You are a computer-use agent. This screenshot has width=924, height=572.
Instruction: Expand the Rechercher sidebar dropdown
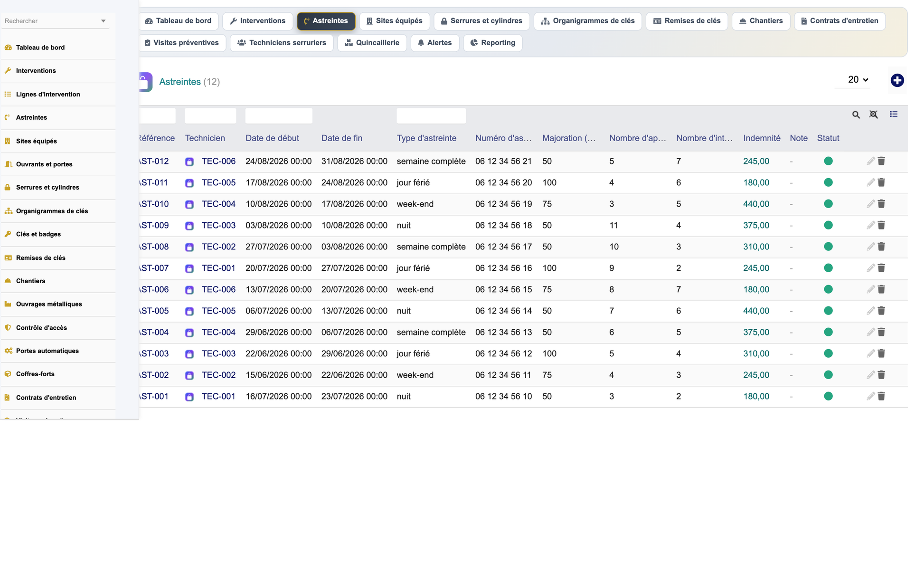pyautogui.click(x=103, y=21)
